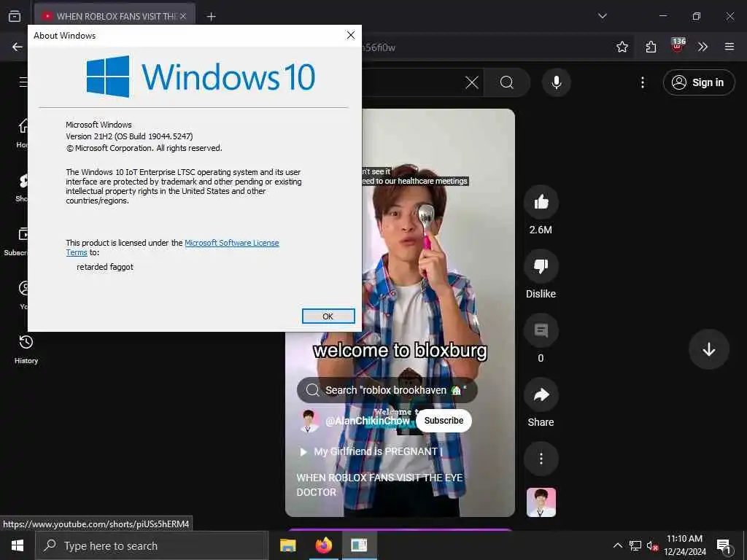Click OK in About Windows dialog
747x560 pixels.
[x=328, y=316]
